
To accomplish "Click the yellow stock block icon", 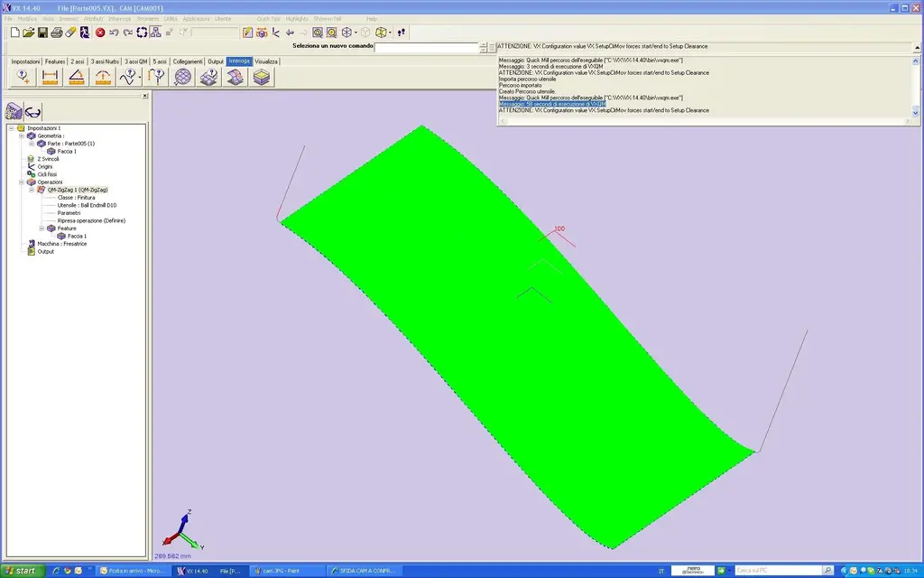I will pyautogui.click(x=262, y=77).
